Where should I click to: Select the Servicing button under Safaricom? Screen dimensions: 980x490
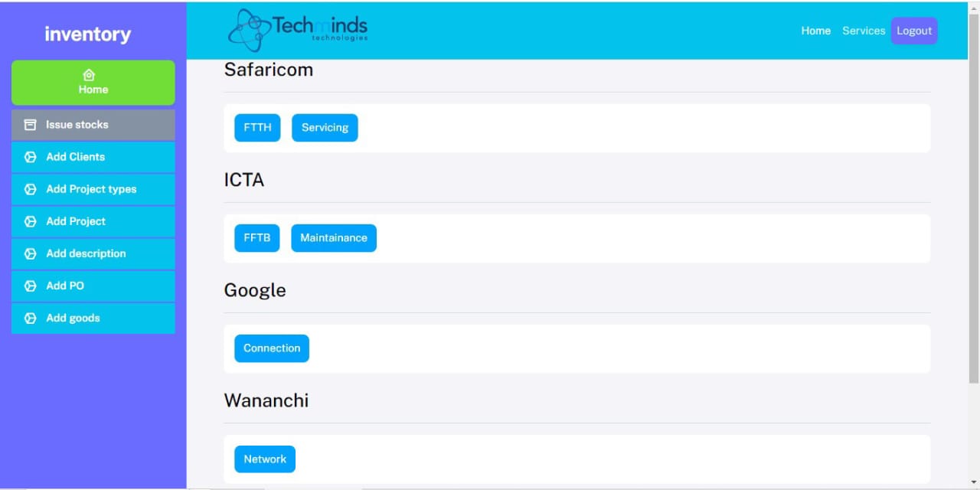[325, 128]
